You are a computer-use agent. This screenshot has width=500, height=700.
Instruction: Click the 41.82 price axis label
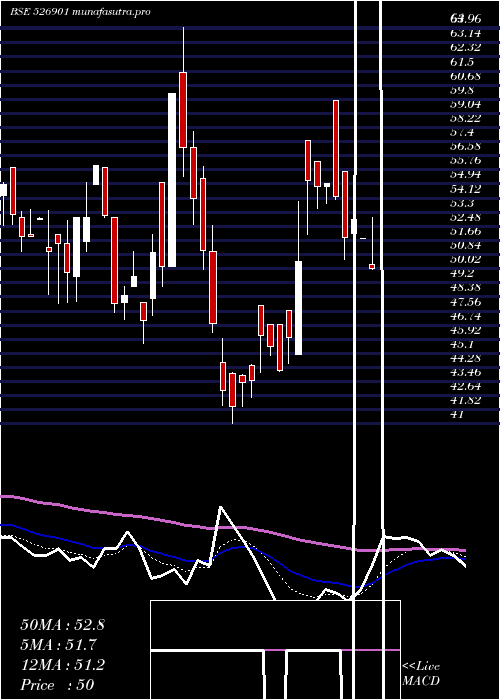465,401
